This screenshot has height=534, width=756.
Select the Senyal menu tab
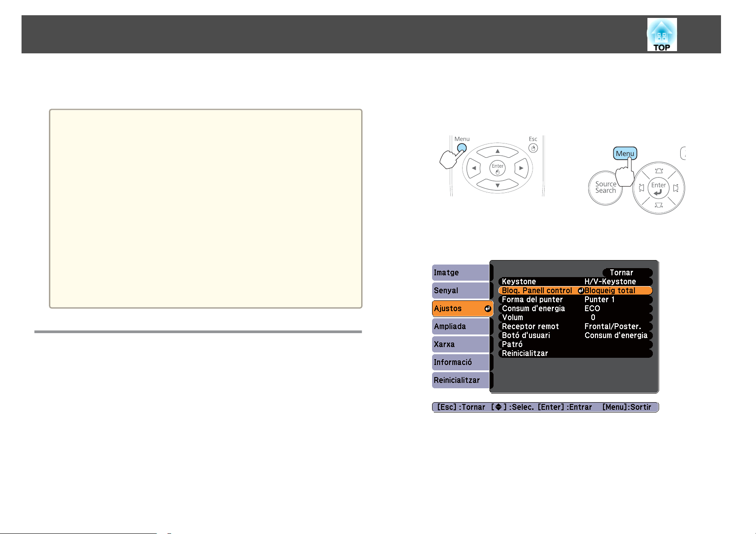[x=461, y=291]
